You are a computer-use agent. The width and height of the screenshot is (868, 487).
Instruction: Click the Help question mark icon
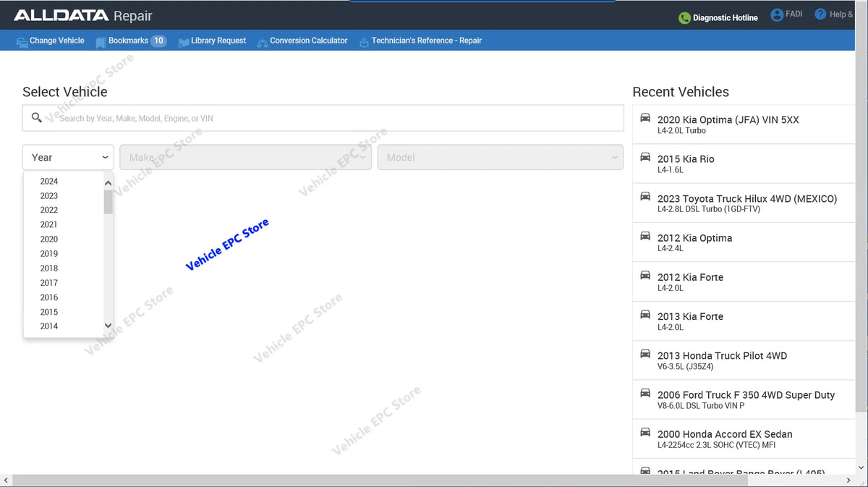(820, 14)
